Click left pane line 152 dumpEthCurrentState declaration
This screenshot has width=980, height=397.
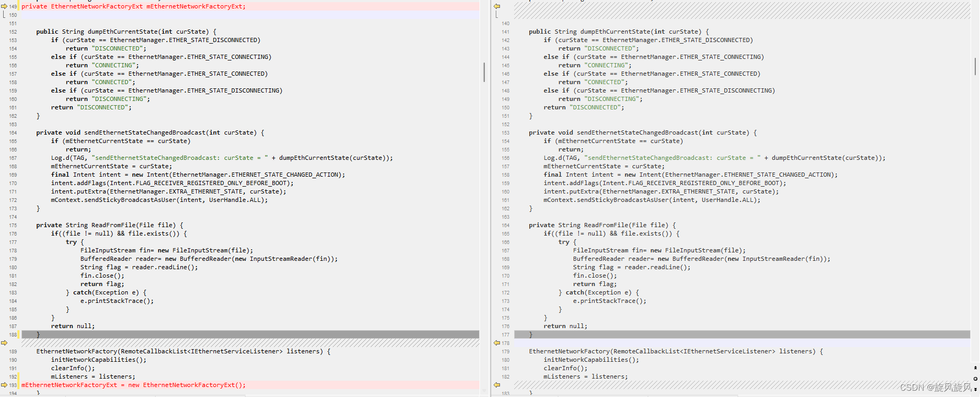[126, 32]
